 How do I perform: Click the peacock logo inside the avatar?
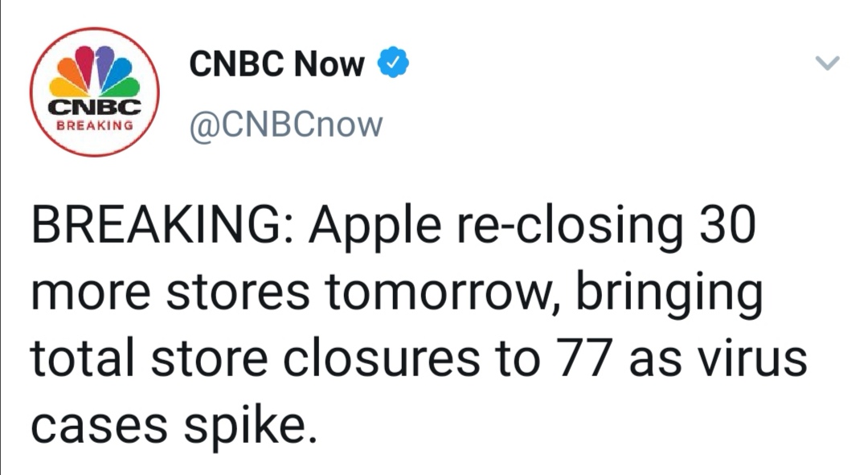tap(95, 71)
